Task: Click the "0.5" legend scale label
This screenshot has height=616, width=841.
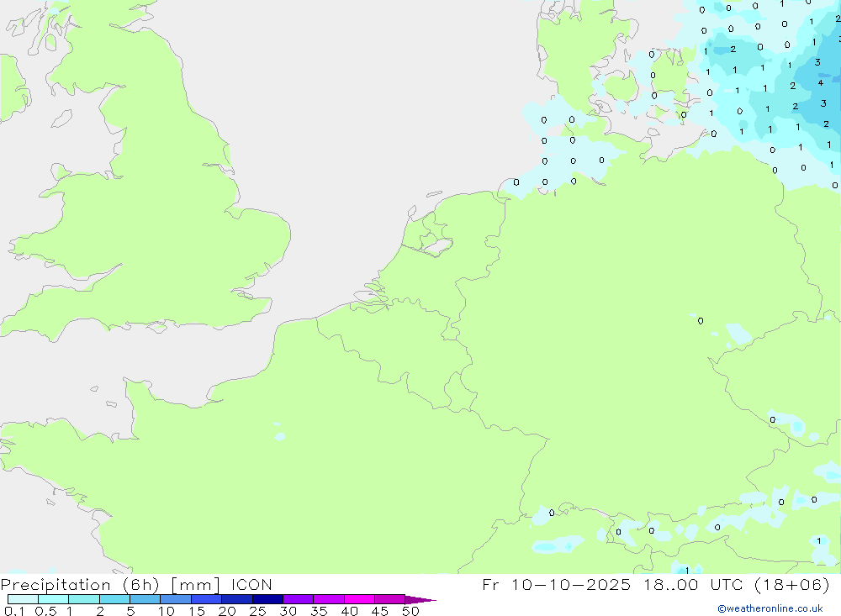Action: point(45,611)
